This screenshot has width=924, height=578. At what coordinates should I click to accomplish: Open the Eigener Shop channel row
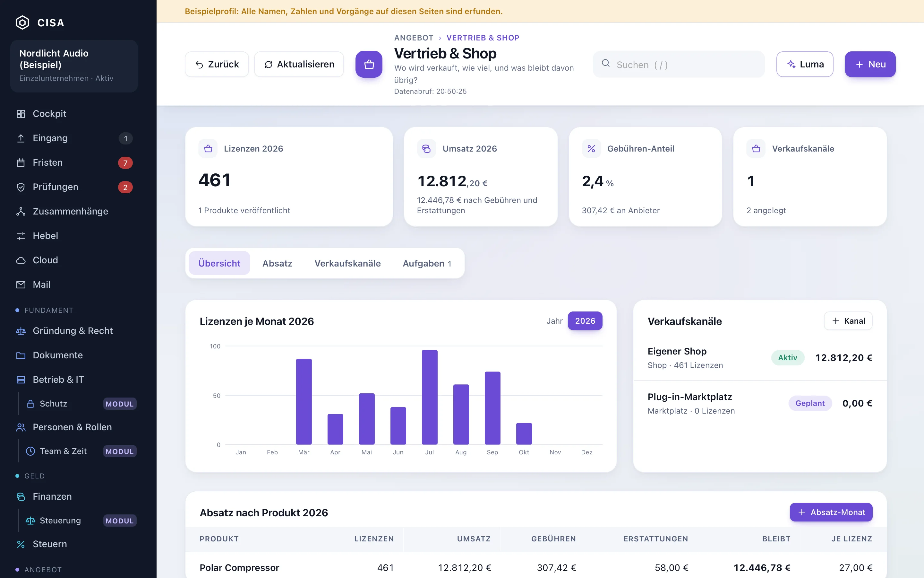[759, 358]
